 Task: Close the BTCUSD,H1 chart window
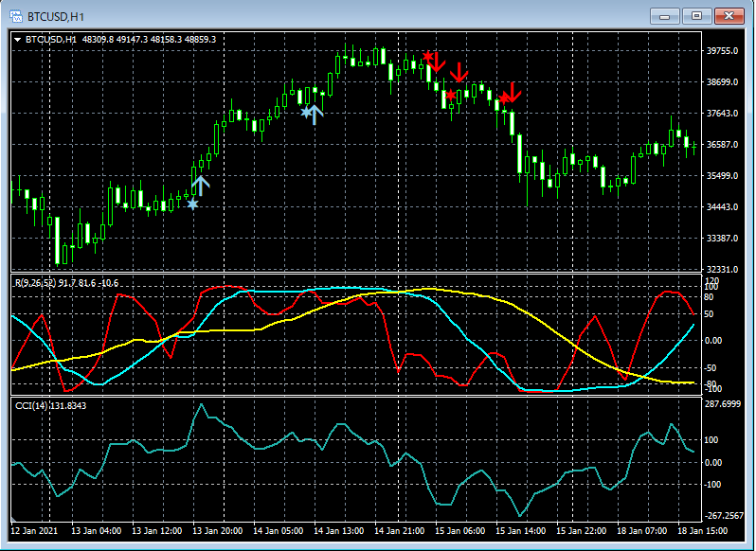730,16
